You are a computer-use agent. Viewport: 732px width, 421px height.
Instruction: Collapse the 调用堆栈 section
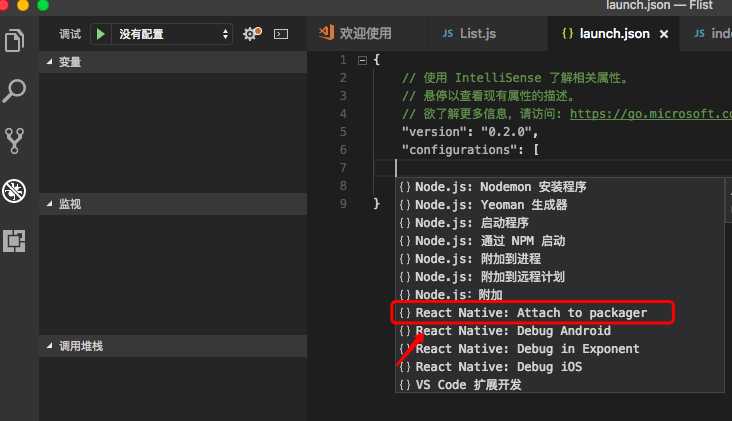173,346
